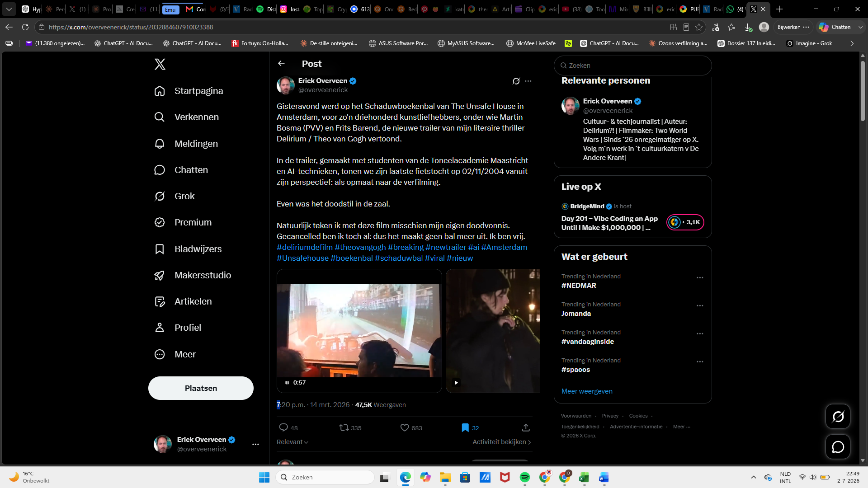Click the Chatten Copilot button in browser toolbar

(x=835, y=27)
